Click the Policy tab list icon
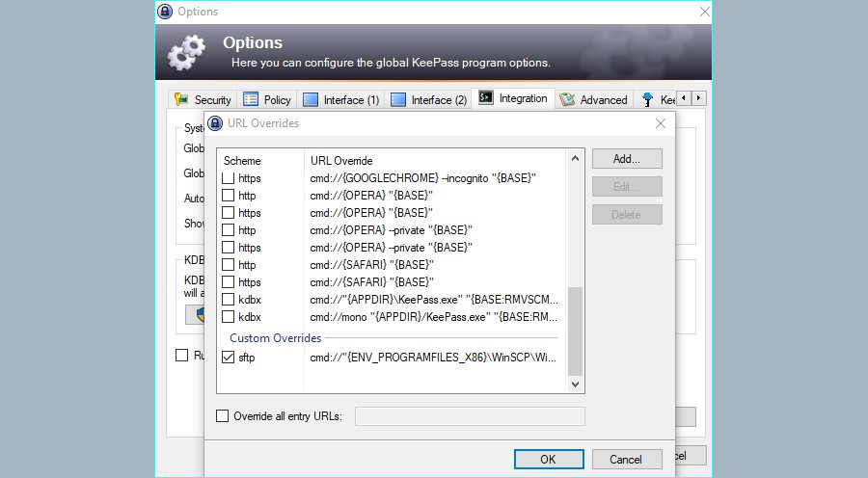Image resolution: width=868 pixels, height=478 pixels. [x=250, y=99]
